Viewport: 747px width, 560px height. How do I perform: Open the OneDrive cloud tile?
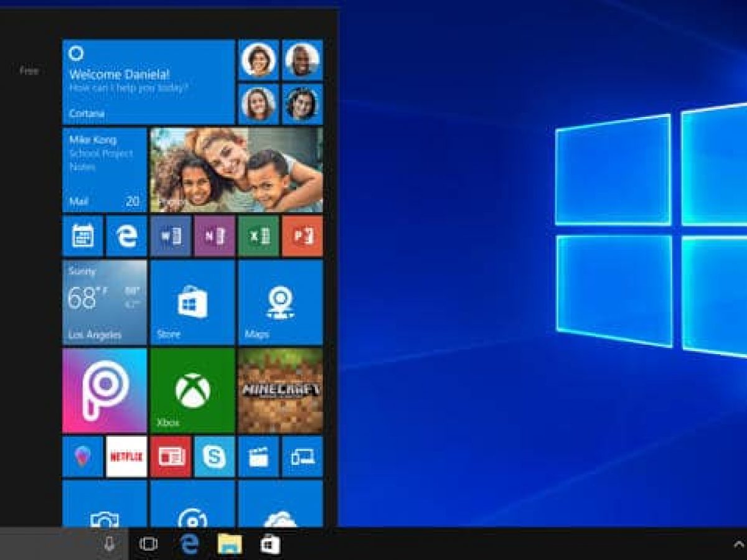pos(281,504)
